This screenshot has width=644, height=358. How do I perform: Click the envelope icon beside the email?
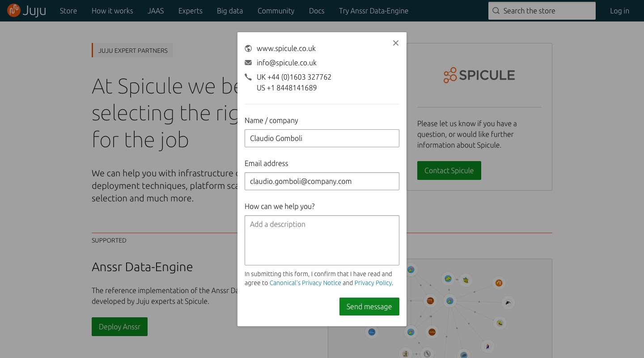point(248,63)
